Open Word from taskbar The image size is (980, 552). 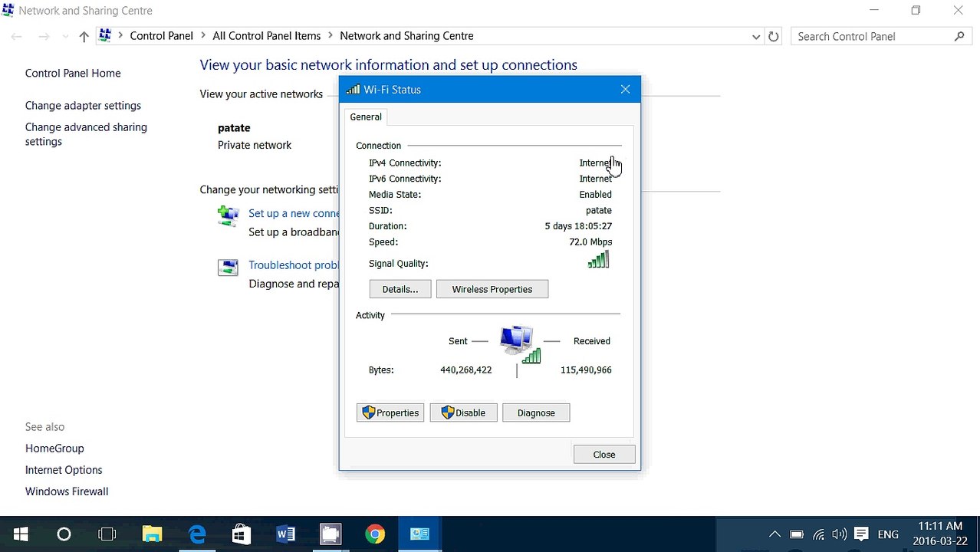click(x=286, y=534)
